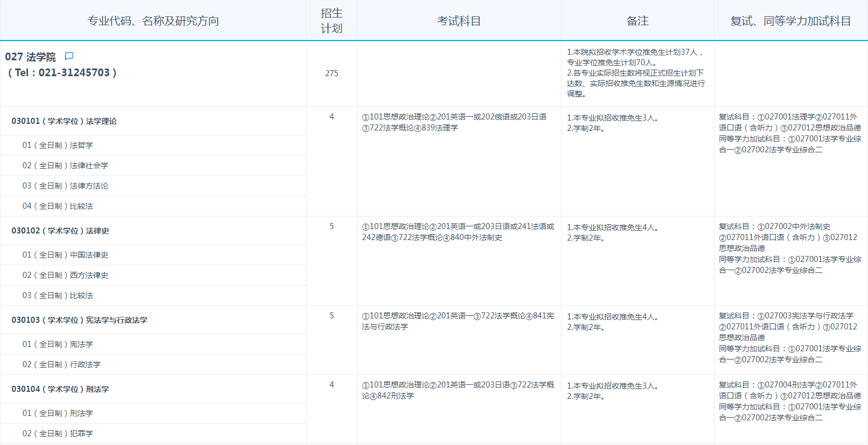
Task: Open major 030102 法律史
Action: pos(60,231)
